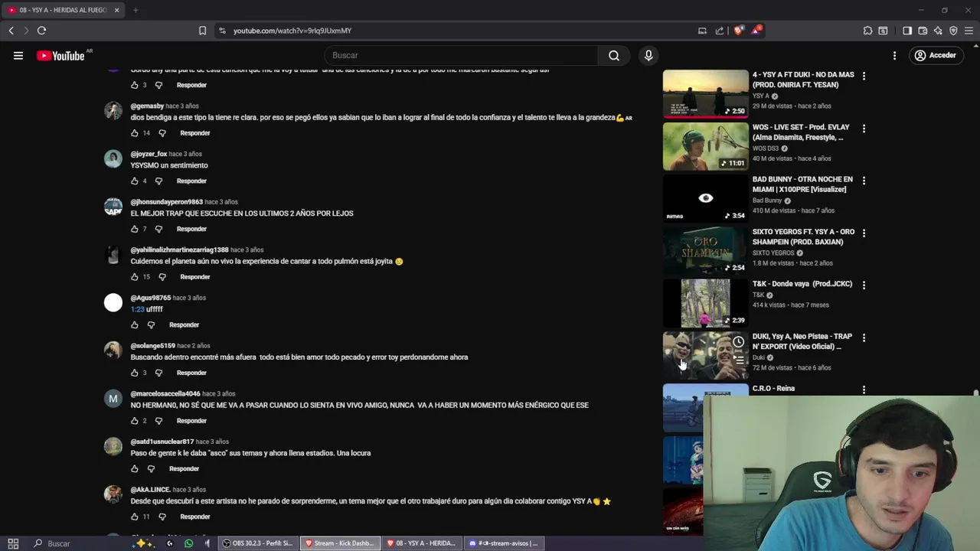Switch to OBS 30.2.3 in the taskbar

(257, 543)
